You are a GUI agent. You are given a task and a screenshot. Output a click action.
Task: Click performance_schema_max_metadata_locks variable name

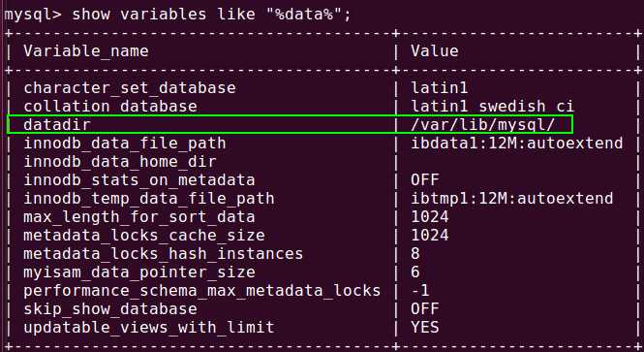tap(201, 291)
